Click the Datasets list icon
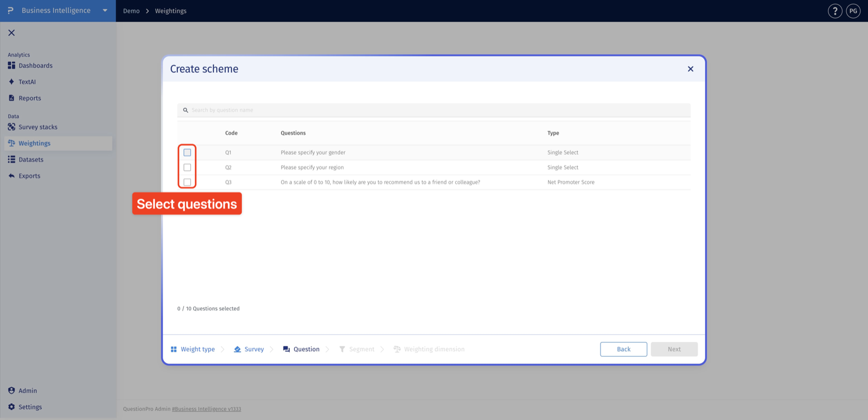The height and width of the screenshot is (420, 868). [11, 160]
